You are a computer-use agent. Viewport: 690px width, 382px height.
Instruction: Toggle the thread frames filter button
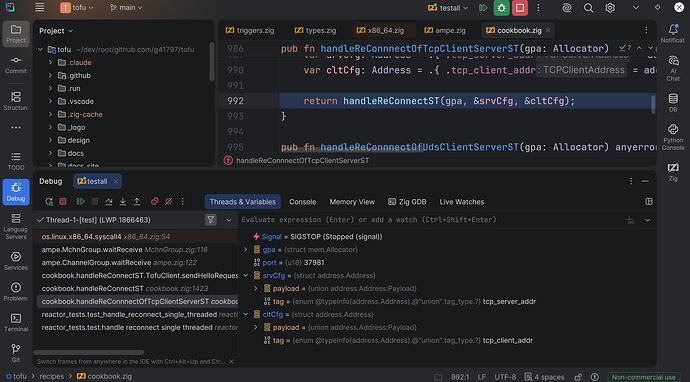[x=211, y=220]
